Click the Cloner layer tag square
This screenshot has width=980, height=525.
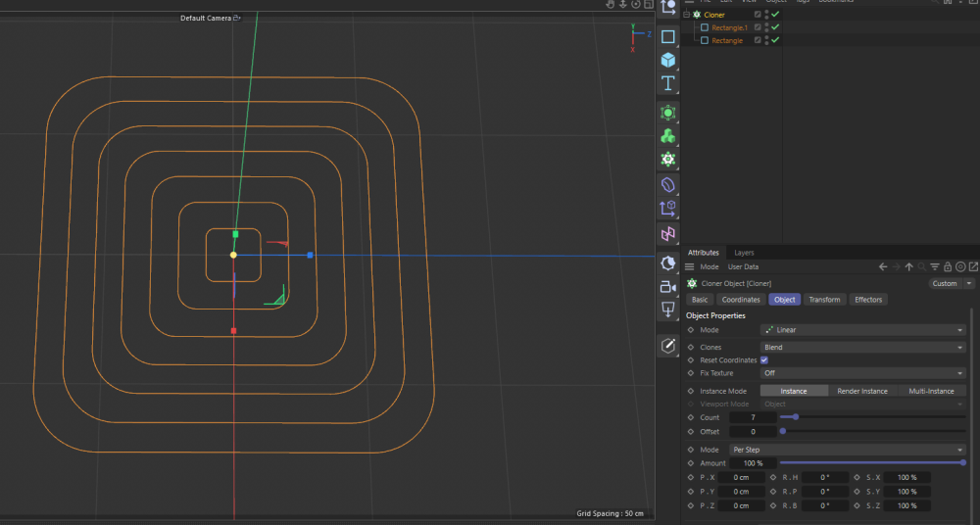pyautogui.click(x=758, y=15)
